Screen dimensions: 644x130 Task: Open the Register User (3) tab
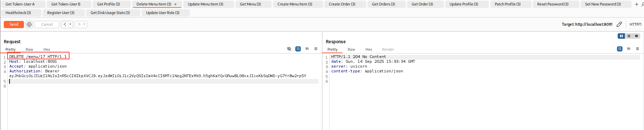pyautogui.click(x=63, y=13)
